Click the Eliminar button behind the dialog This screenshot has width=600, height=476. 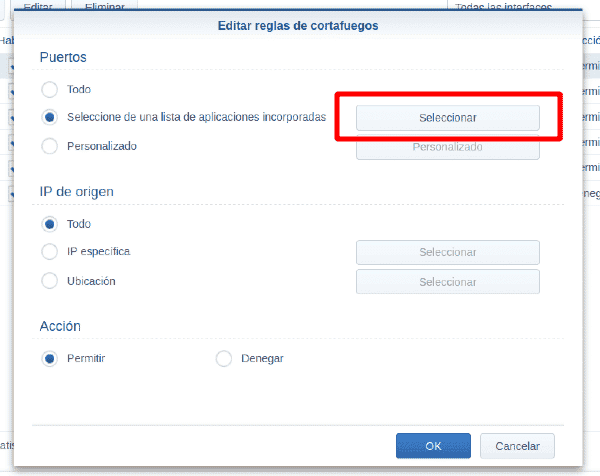[x=104, y=5]
